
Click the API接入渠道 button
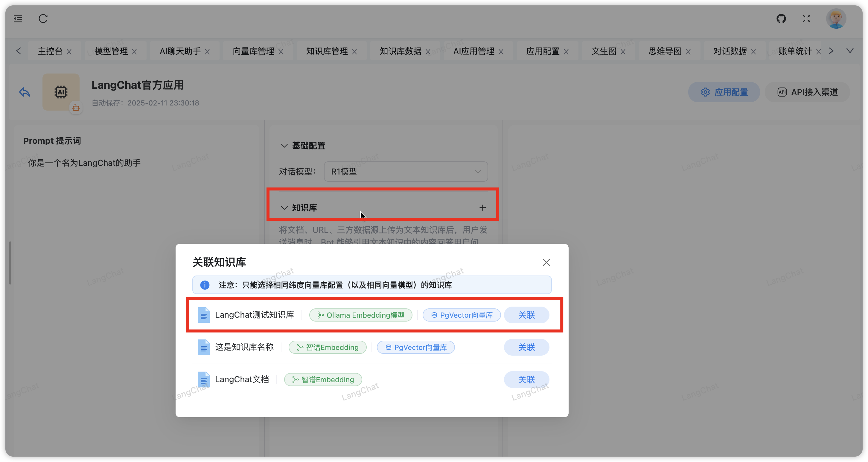(x=807, y=92)
